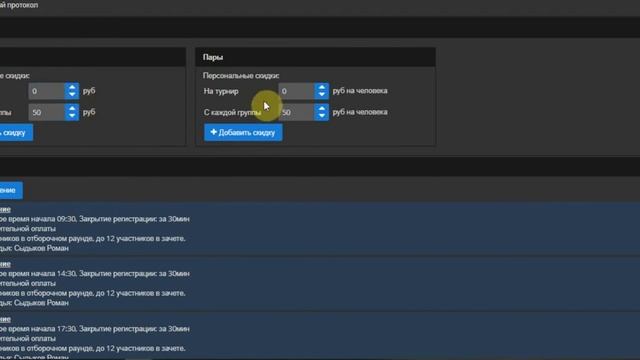Click left panel field showing 50 руб
The width and height of the screenshot is (640, 360).
click(x=47, y=112)
